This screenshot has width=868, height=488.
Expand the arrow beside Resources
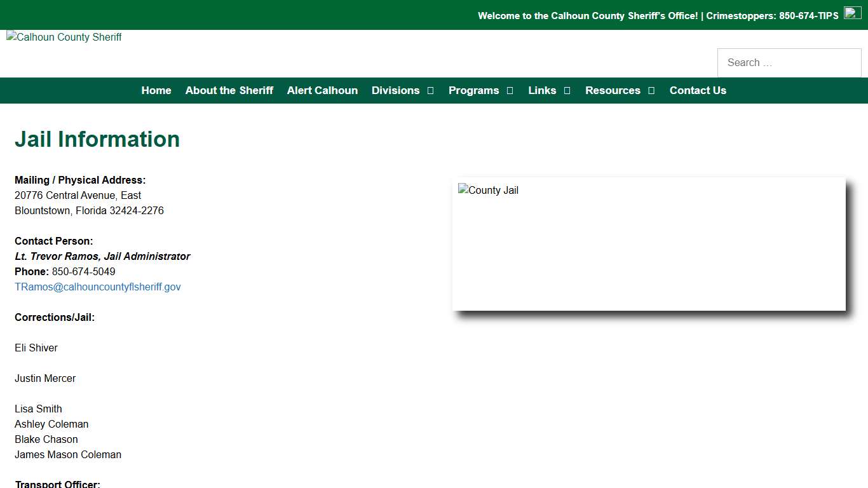tap(651, 91)
